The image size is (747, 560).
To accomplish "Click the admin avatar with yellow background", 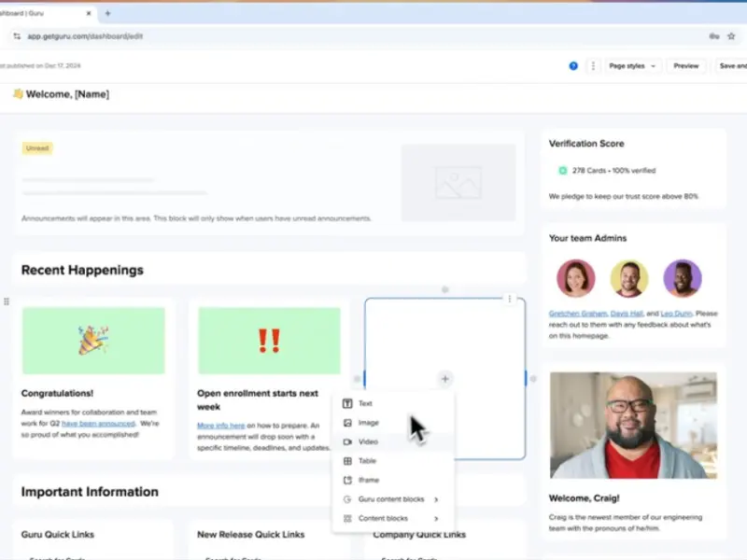I will [x=628, y=278].
